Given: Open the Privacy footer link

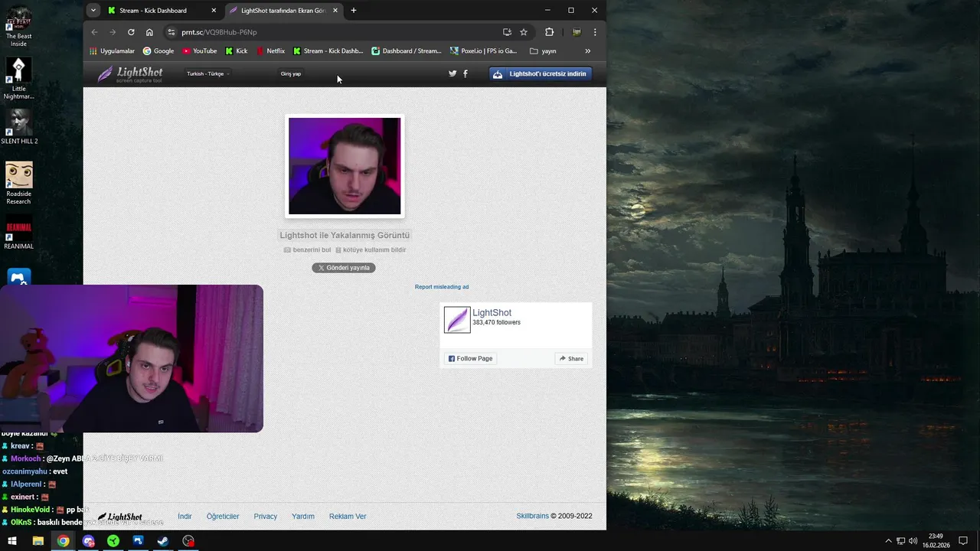Looking at the screenshot, I should (266, 517).
